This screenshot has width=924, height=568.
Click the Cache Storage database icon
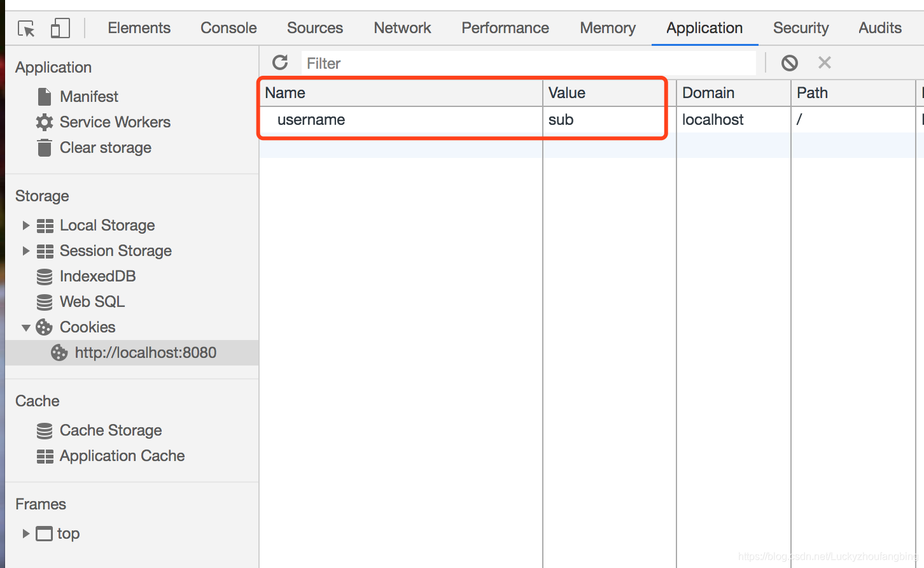[45, 430]
